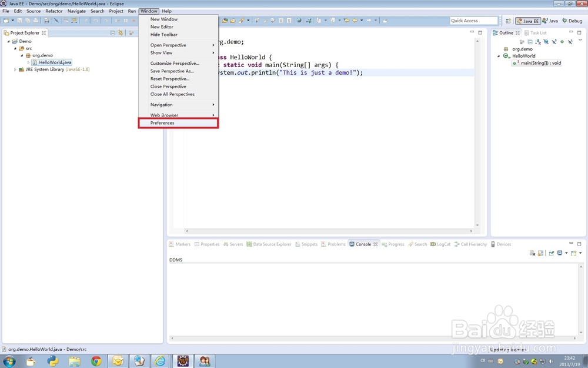The height and width of the screenshot is (368, 588).
Task: Open the Display Selected Console dropdown arrow
Action: coord(566,253)
